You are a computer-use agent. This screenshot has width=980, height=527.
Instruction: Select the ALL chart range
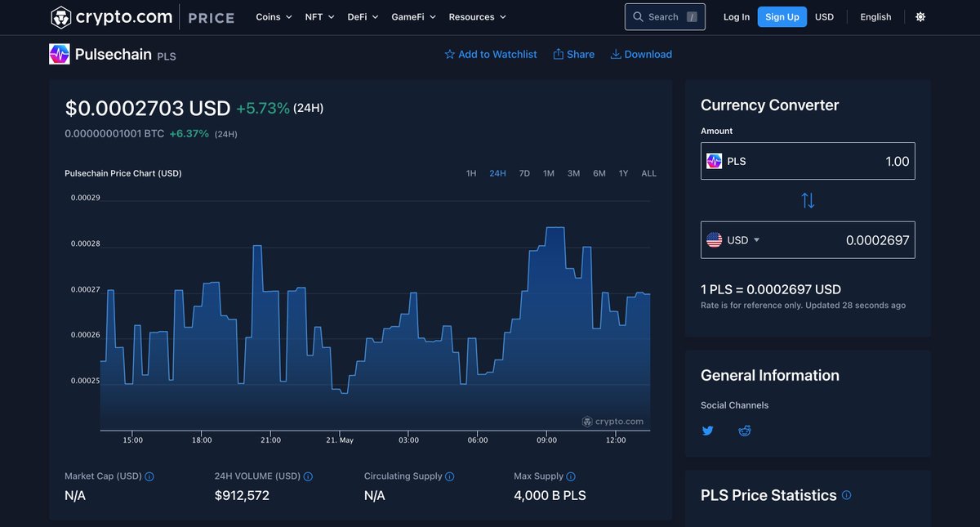(648, 173)
